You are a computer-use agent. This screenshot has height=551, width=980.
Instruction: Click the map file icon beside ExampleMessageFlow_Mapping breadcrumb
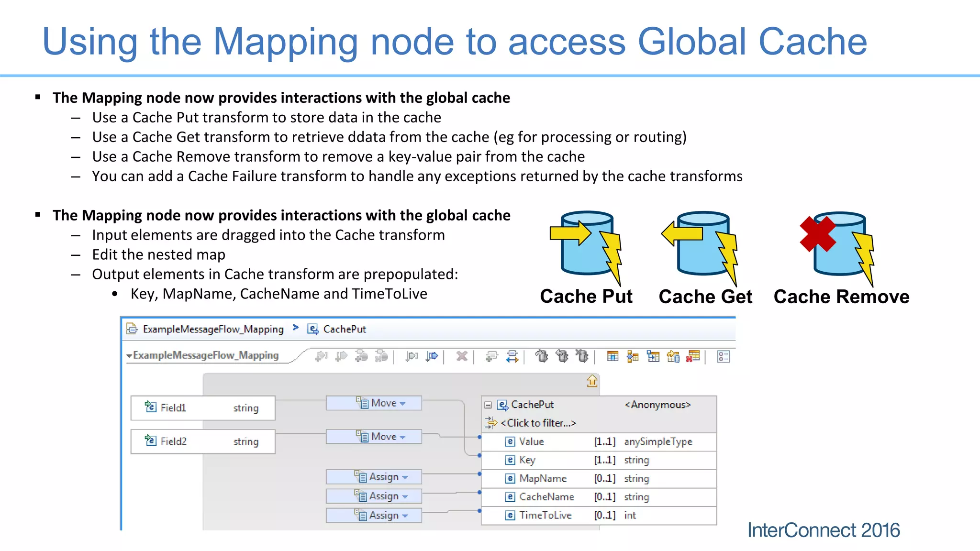point(132,329)
